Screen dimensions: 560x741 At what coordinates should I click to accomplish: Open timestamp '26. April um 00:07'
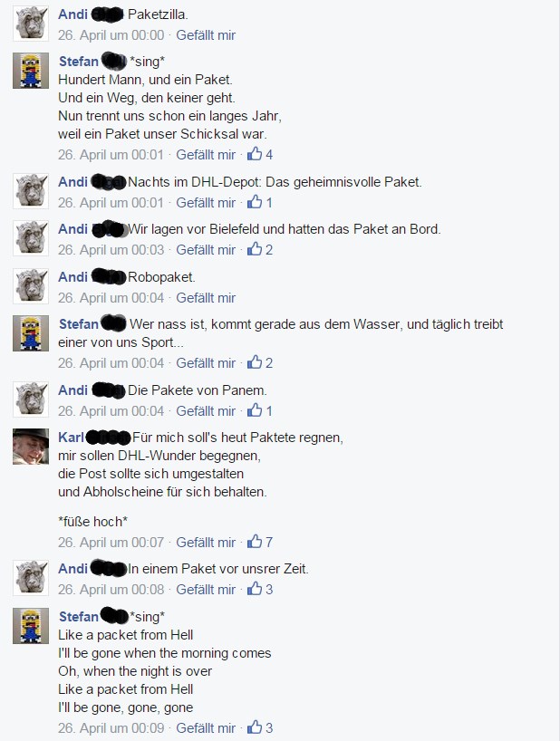coord(111,543)
